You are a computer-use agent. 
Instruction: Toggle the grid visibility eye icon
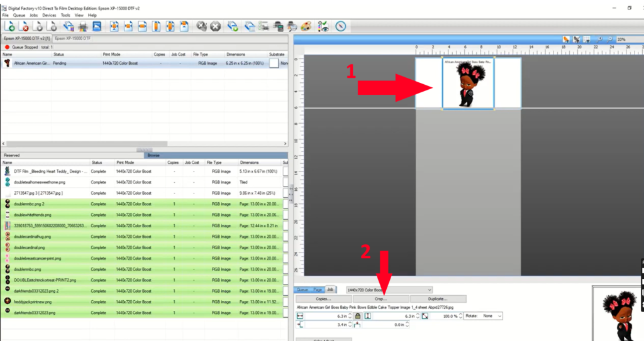(587, 40)
